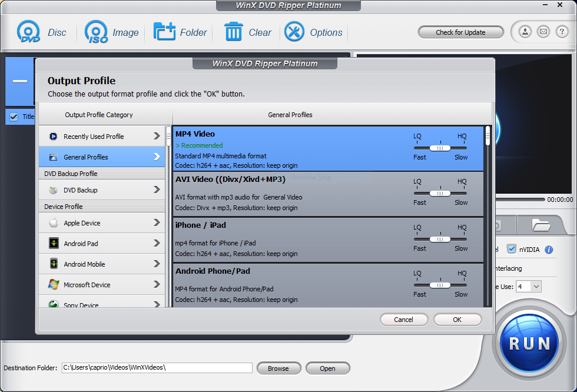Click the Cancel button

[x=404, y=320]
